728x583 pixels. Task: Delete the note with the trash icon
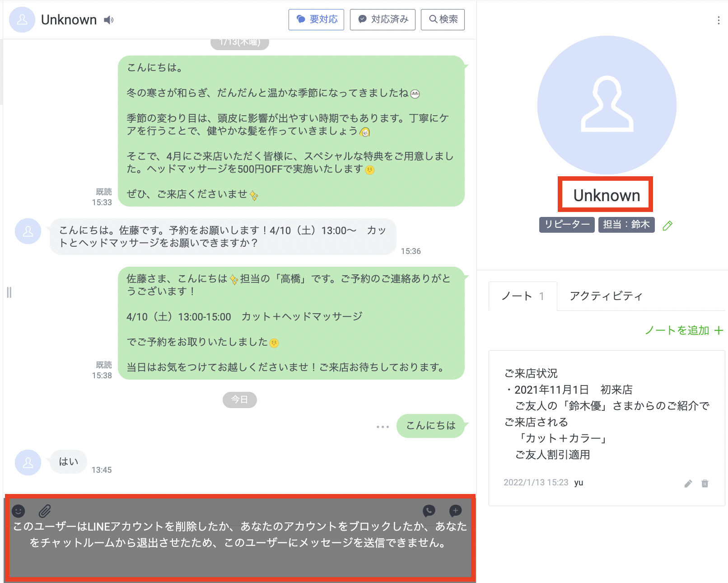click(705, 484)
